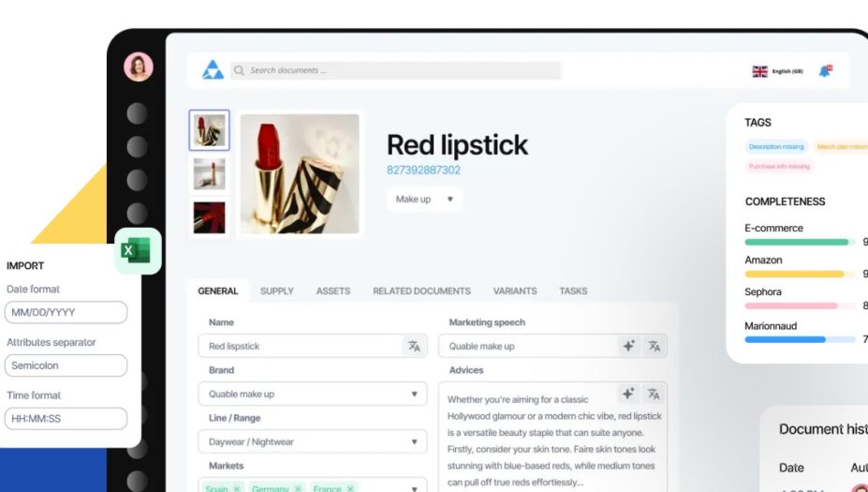Open the user avatar profile
The width and height of the screenshot is (868, 492).
[x=139, y=67]
